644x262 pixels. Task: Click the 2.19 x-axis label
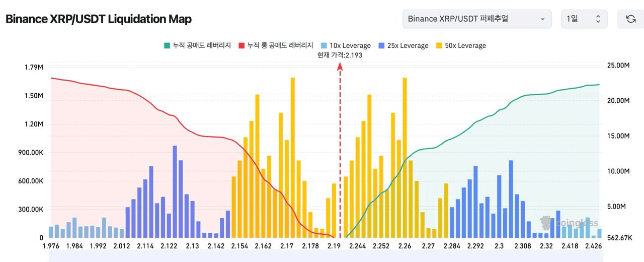tap(334, 246)
